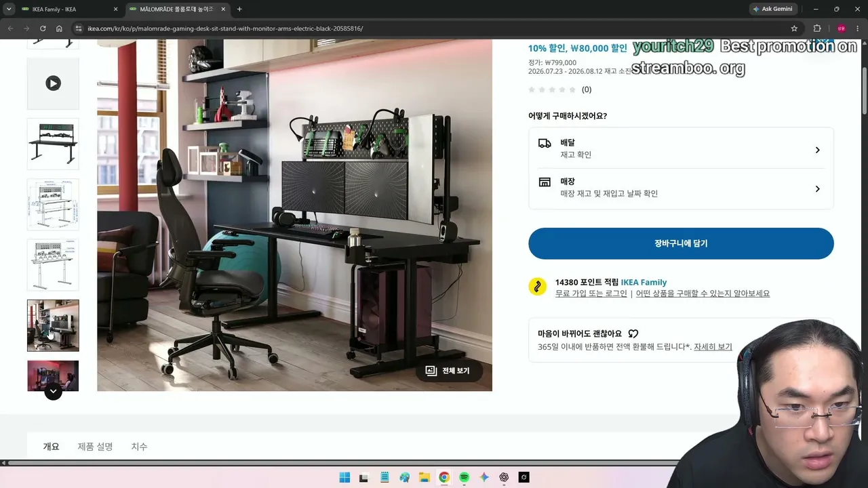Open the tab search dropdown arrow
The width and height of the screenshot is (868, 488).
[9, 9]
